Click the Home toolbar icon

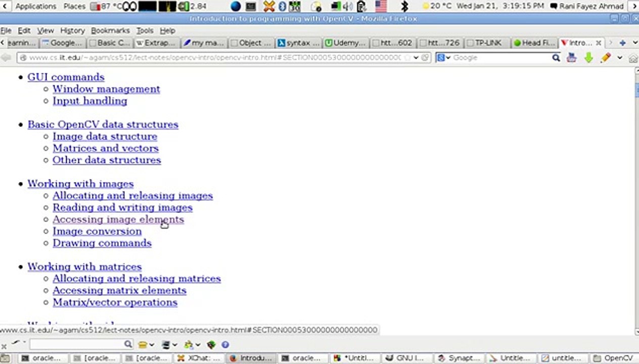pos(633,58)
